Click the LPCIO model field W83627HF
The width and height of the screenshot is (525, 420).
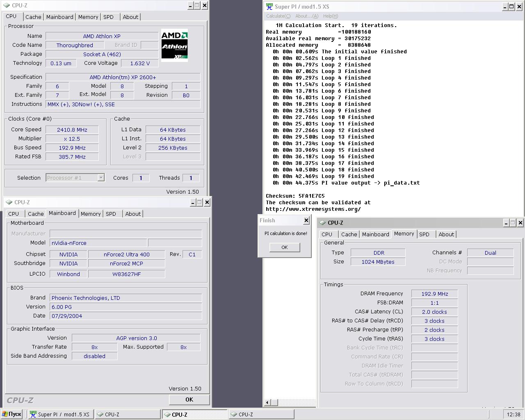127,274
